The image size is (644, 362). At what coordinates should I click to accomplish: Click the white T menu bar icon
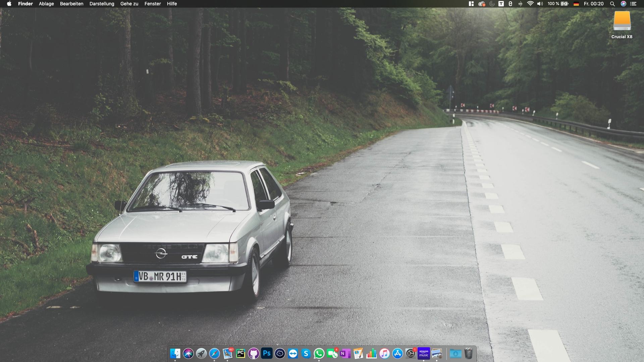click(x=501, y=4)
